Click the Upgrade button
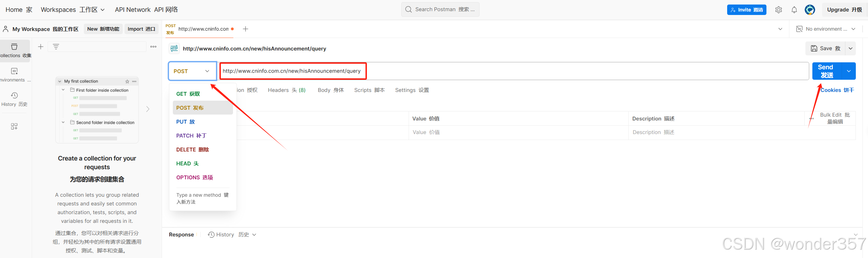868x258 pixels. 845,10
